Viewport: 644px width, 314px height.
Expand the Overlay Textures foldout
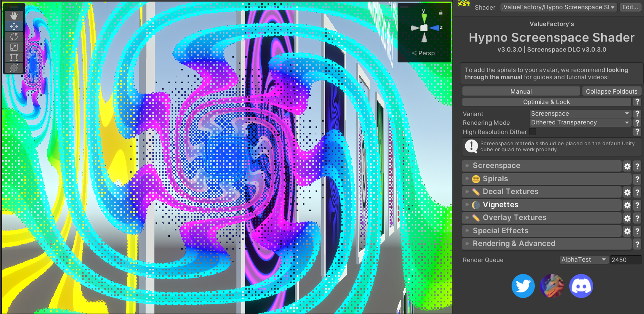pos(542,218)
